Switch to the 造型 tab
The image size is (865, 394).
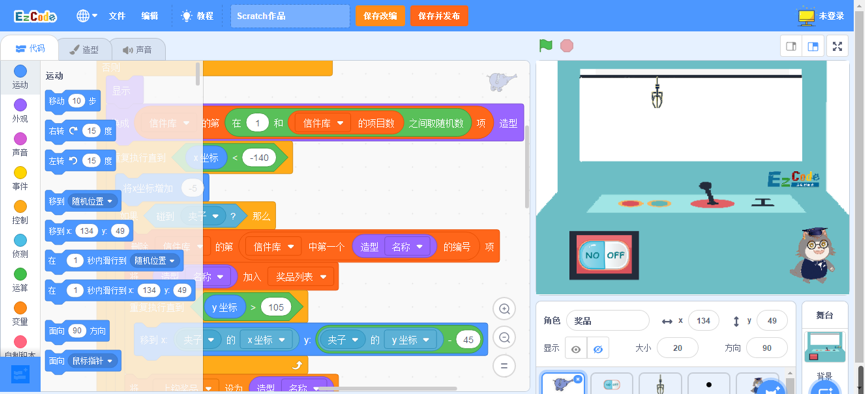pos(84,50)
